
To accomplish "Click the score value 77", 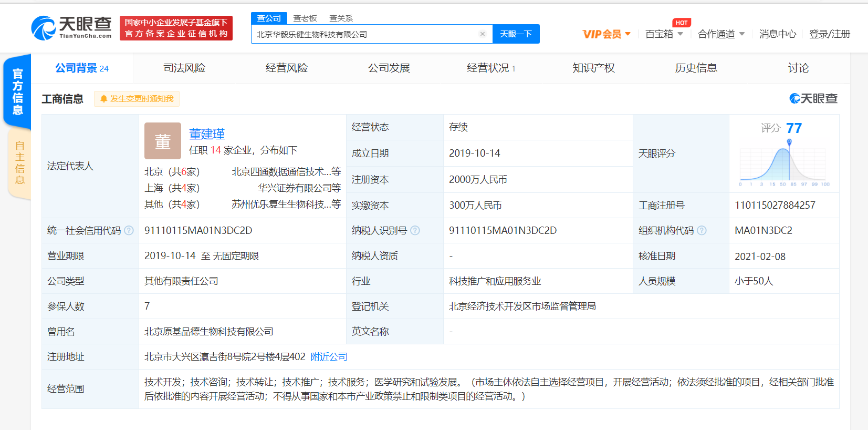I will tap(794, 128).
